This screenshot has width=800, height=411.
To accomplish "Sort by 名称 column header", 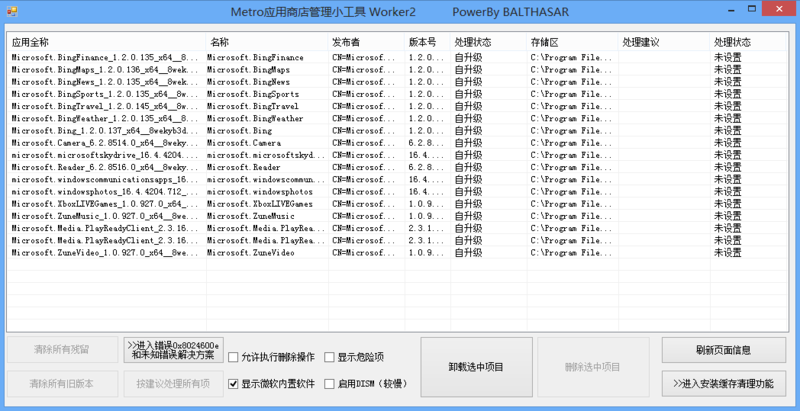I will [267, 42].
